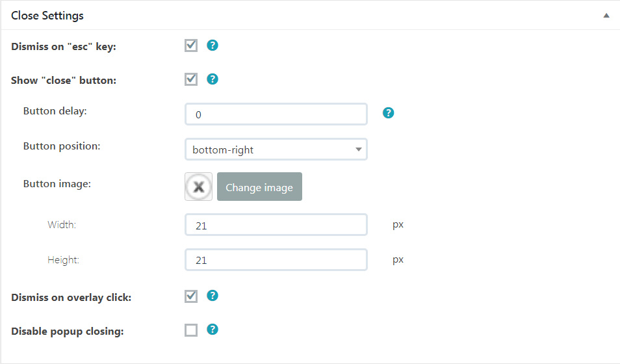
Task: Click the close button X image preview
Action: [x=198, y=187]
